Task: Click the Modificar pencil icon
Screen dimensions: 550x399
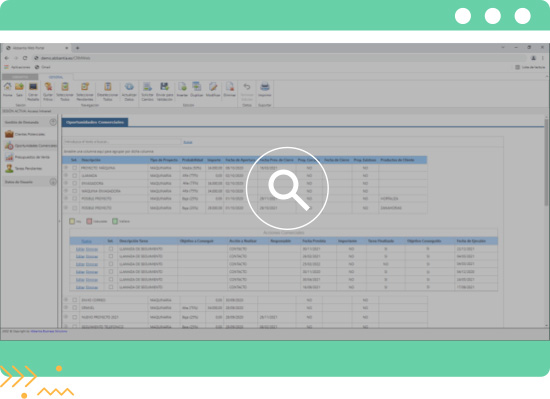Action: point(213,87)
